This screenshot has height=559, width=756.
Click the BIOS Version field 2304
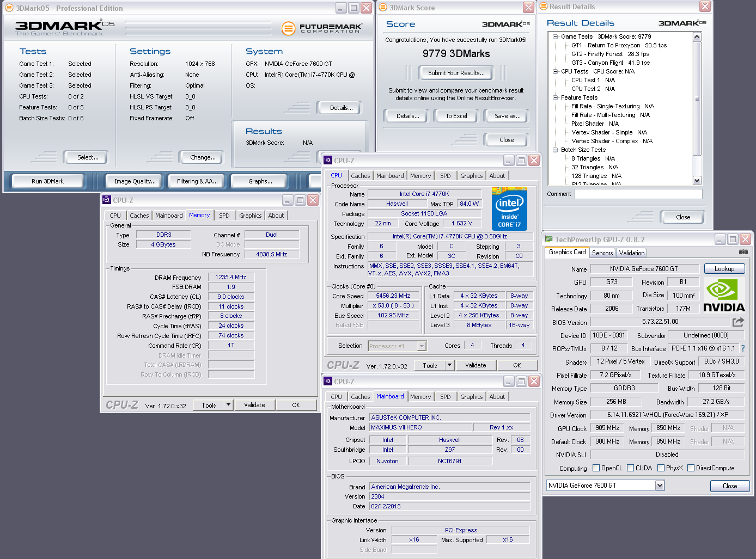coord(450,497)
